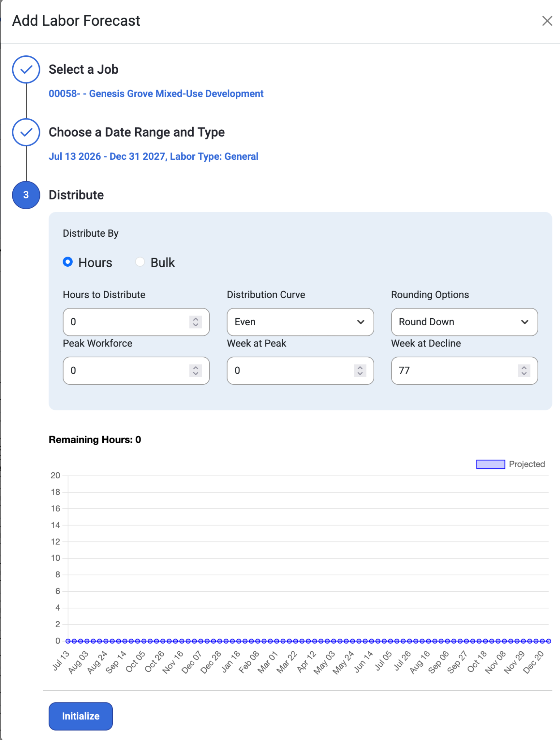The width and height of the screenshot is (560, 740).
Task: Open the Genesis Grove Mixed-Use Development job link
Action: pos(156,94)
